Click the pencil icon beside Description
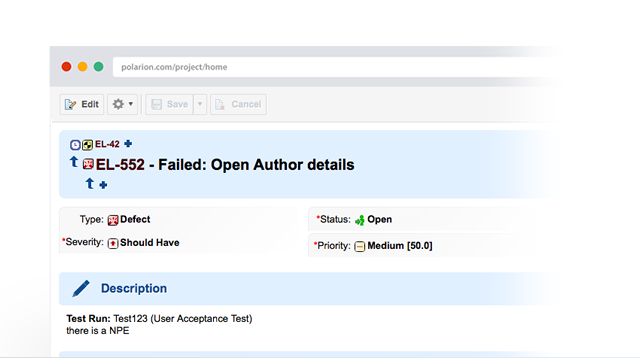 coord(81,289)
